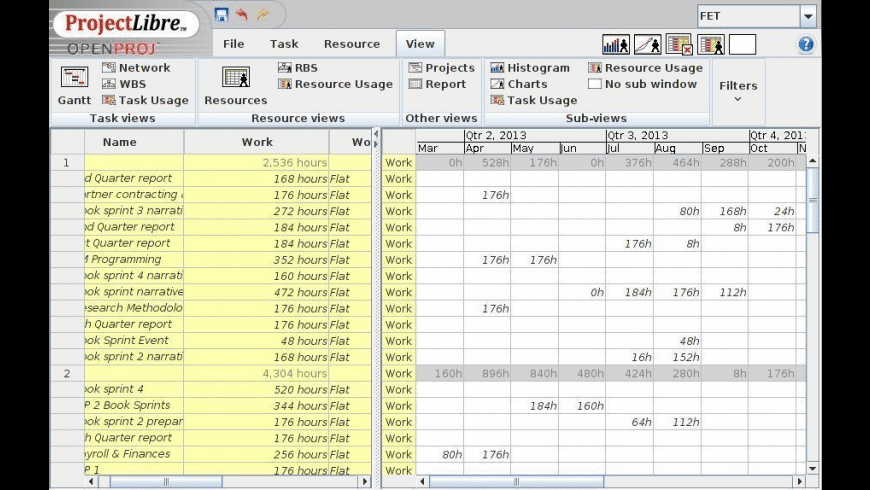
Task: Open the File menu tab
Action: point(234,44)
